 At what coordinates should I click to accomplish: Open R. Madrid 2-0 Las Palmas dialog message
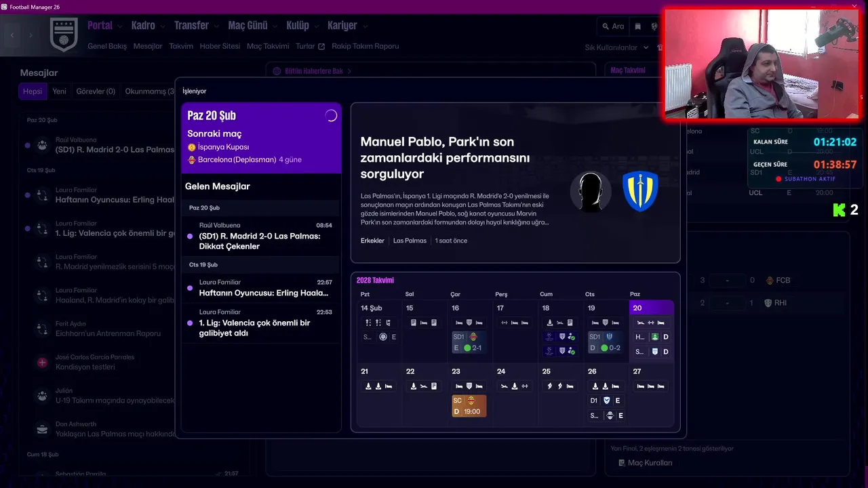pos(261,236)
